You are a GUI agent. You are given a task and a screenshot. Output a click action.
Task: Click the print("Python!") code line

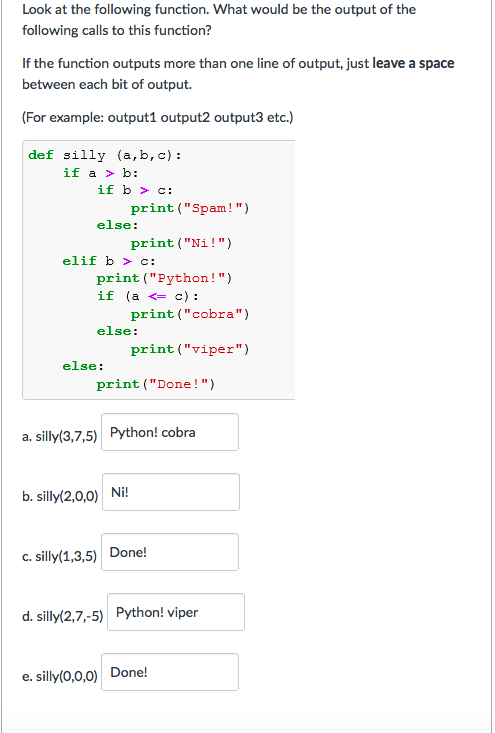[165, 278]
